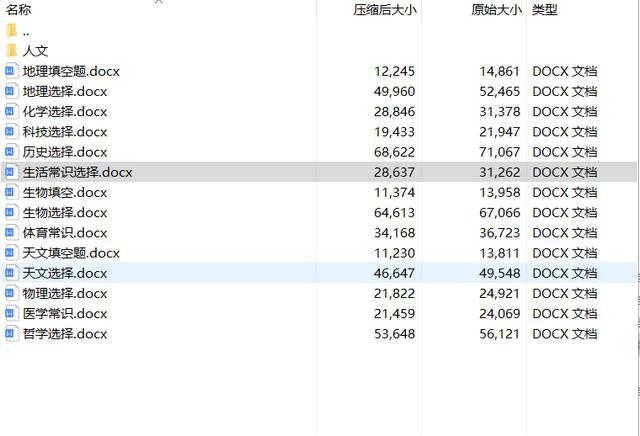
Task: Sort by the 压缩后大小 column header
Action: pos(385,9)
